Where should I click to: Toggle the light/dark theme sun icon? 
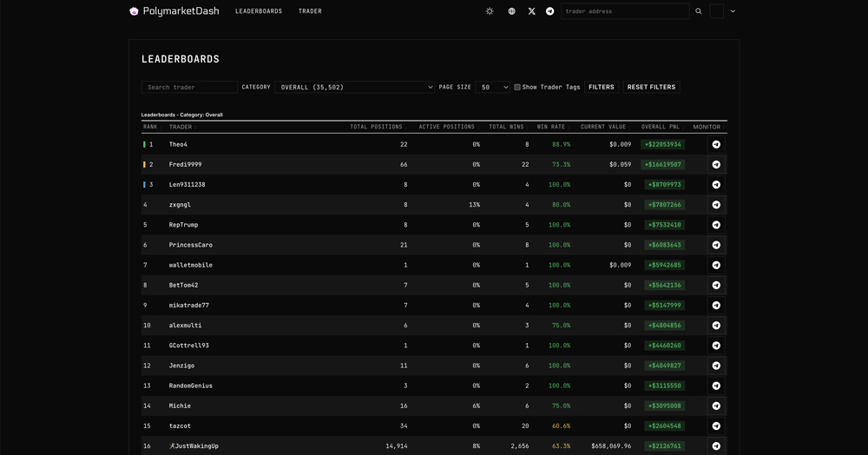[490, 11]
